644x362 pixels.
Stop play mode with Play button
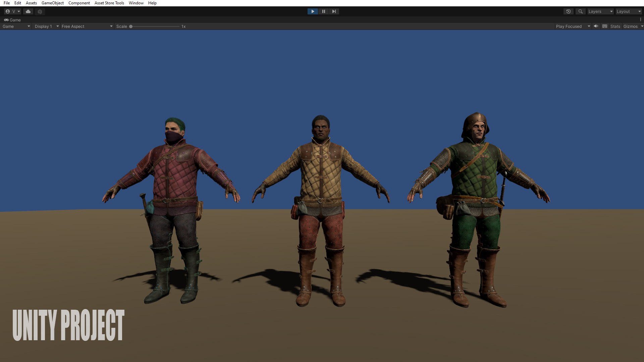[x=313, y=11]
